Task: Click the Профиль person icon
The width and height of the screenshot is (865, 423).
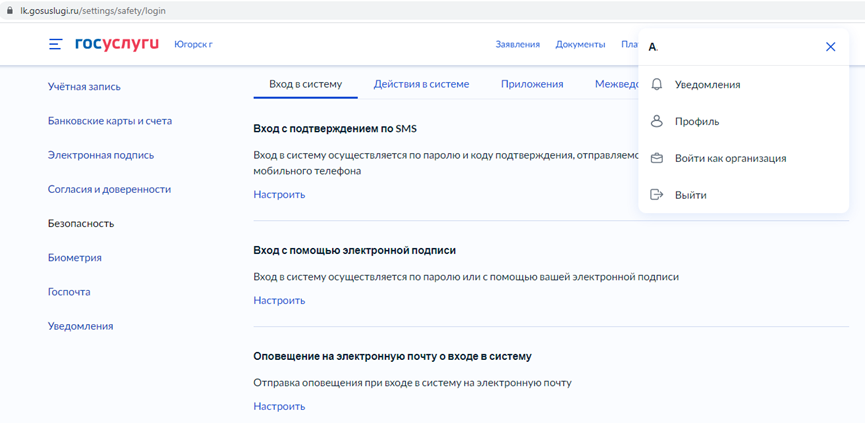Action: 657,121
